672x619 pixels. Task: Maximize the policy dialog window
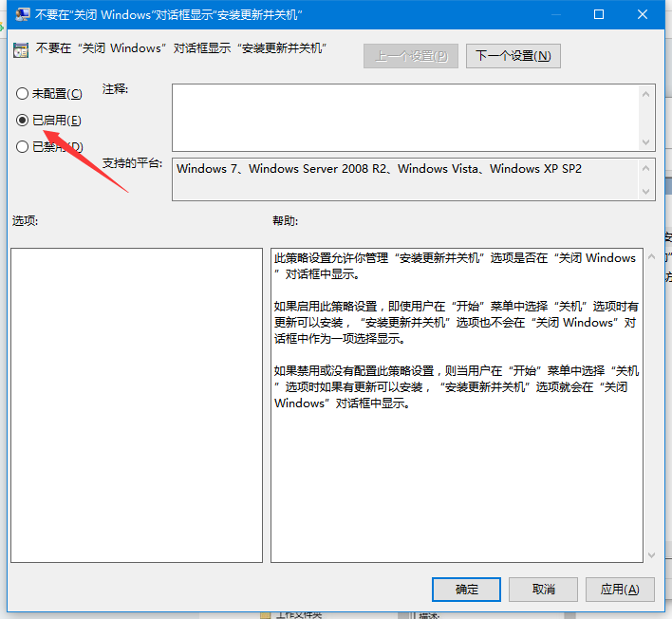pyautogui.click(x=599, y=14)
